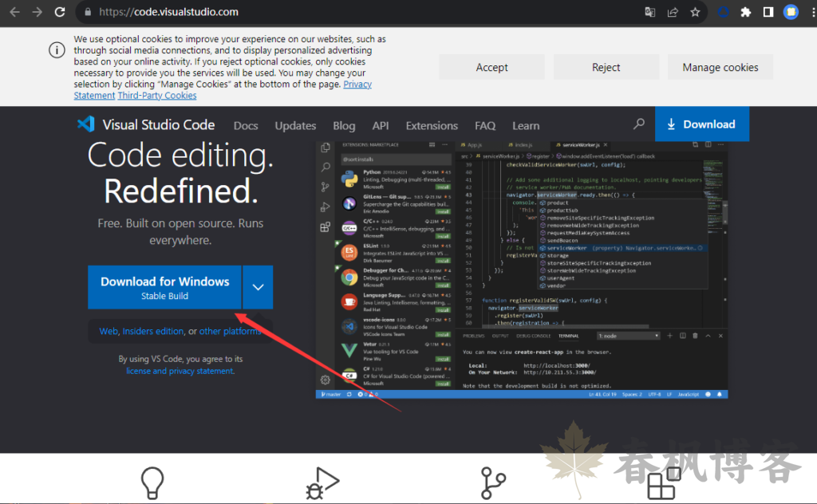Click the Visual Studio Code logo
Image resolution: width=817 pixels, height=504 pixels.
(x=145, y=124)
